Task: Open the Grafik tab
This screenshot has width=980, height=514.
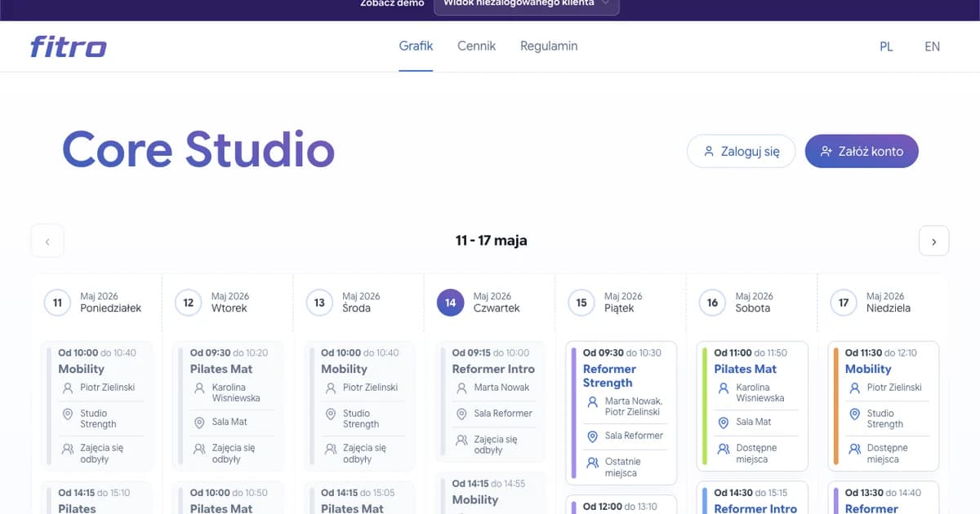Action: click(416, 46)
